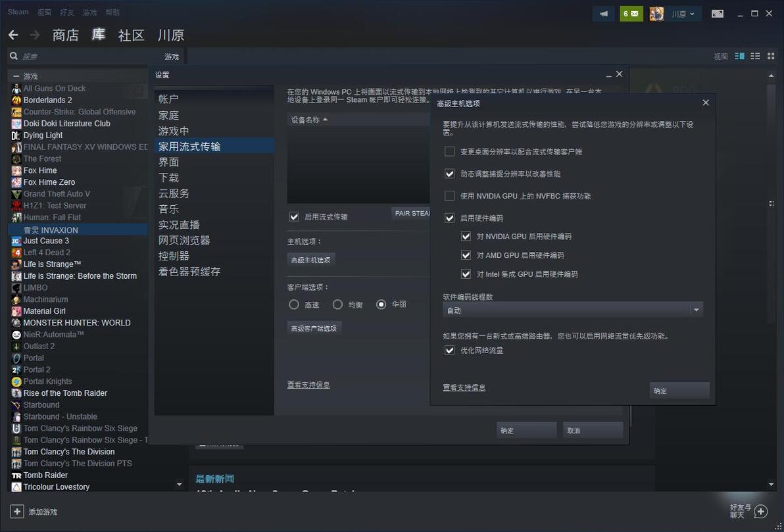
Task: Click the Counter-Strike Global Offensive icon
Action: (16, 112)
